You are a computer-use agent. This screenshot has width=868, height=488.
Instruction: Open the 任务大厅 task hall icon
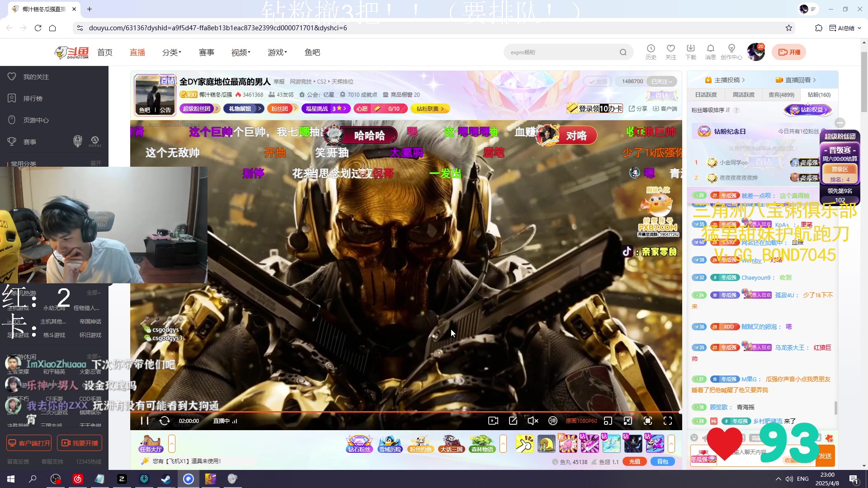151,444
